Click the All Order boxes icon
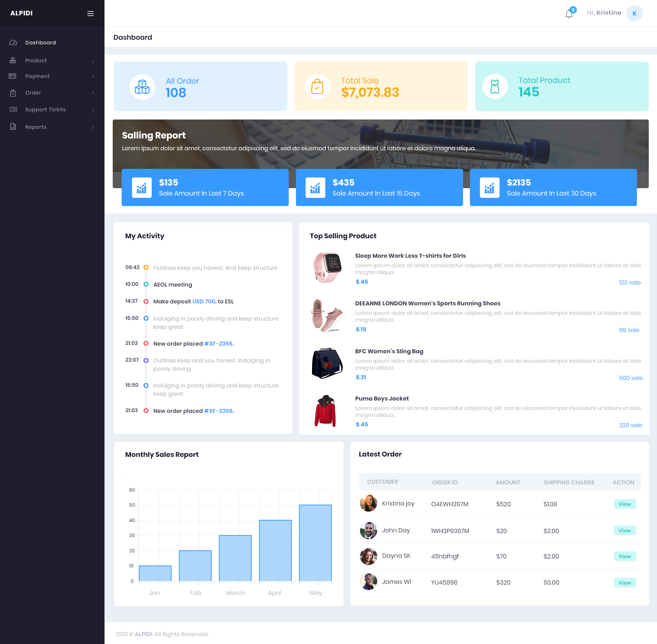This screenshot has width=657, height=644. pyautogui.click(x=142, y=87)
